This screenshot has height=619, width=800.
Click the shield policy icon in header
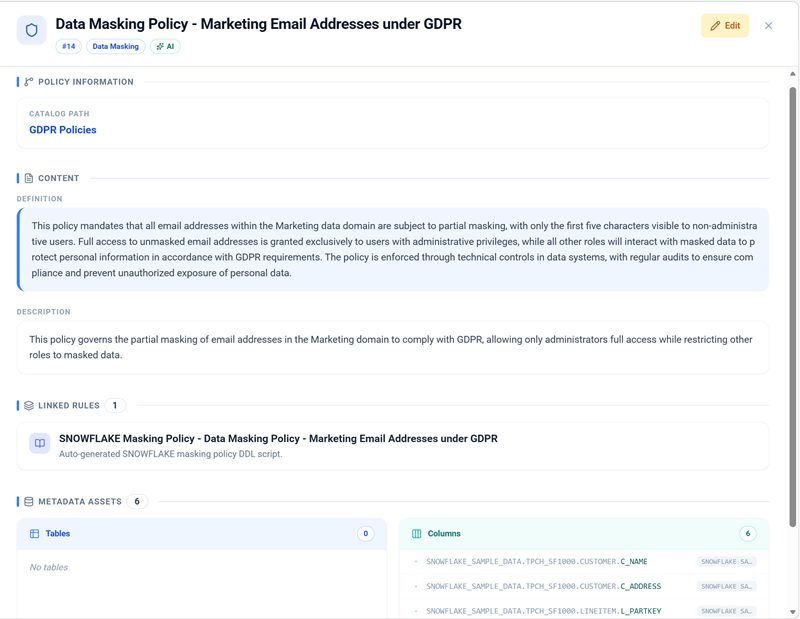coord(32,30)
